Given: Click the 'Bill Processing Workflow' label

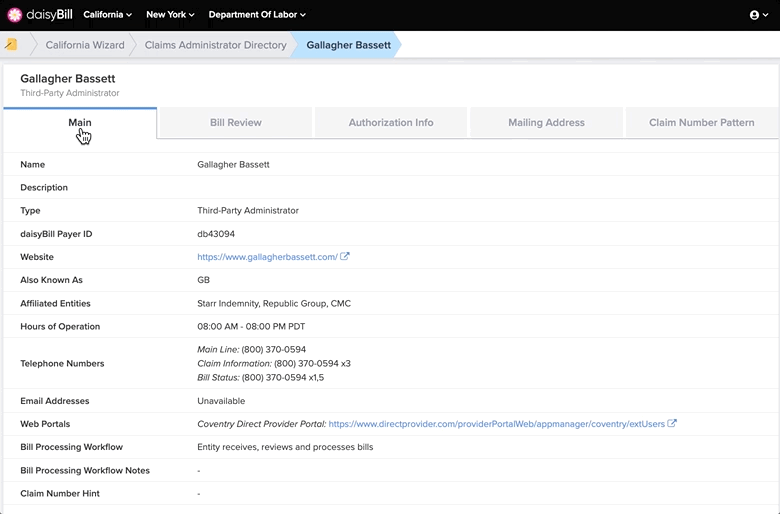Looking at the screenshot, I should [x=72, y=447].
